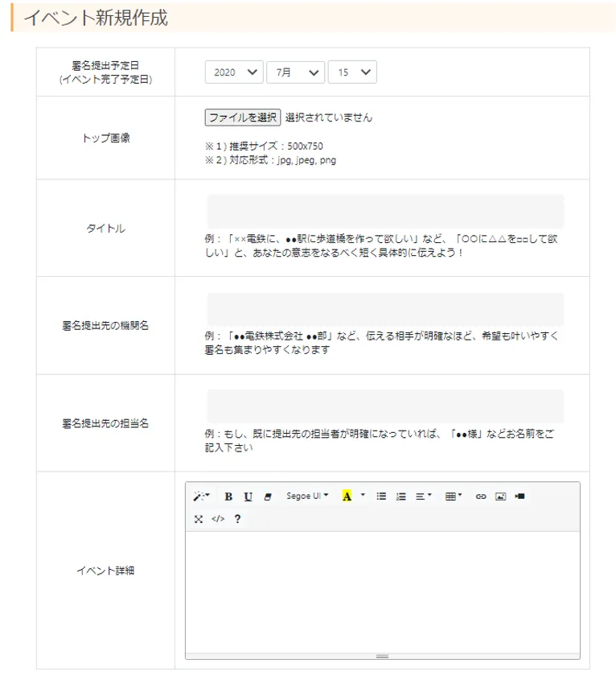Open the day dropdown showing 15
Screen dimensions: 616x676
tap(352, 72)
